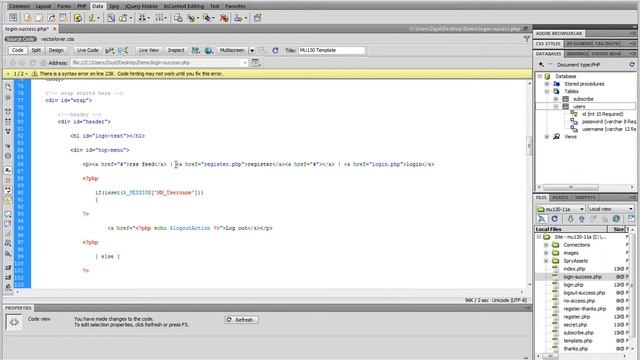Image resolution: width=640 pixels, height=360 pixels.
Task: Select the id (int 10 Required) column
Action: click(x=602, y=114)
